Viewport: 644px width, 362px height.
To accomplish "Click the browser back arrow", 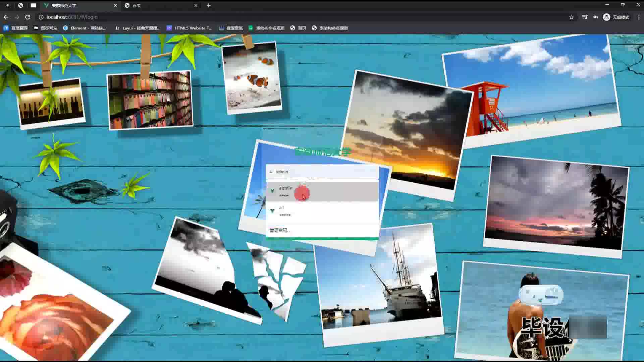I will click(x=6, y=17).
